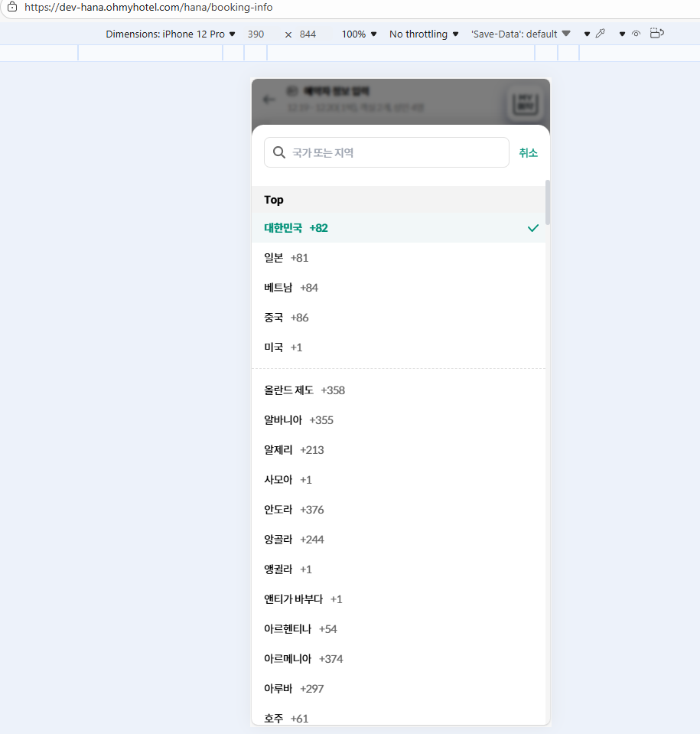This screenshot has height=734, width=700.
Task: Click the eyedropper icon in device toolbar
Action: click(x=601, y=33)
